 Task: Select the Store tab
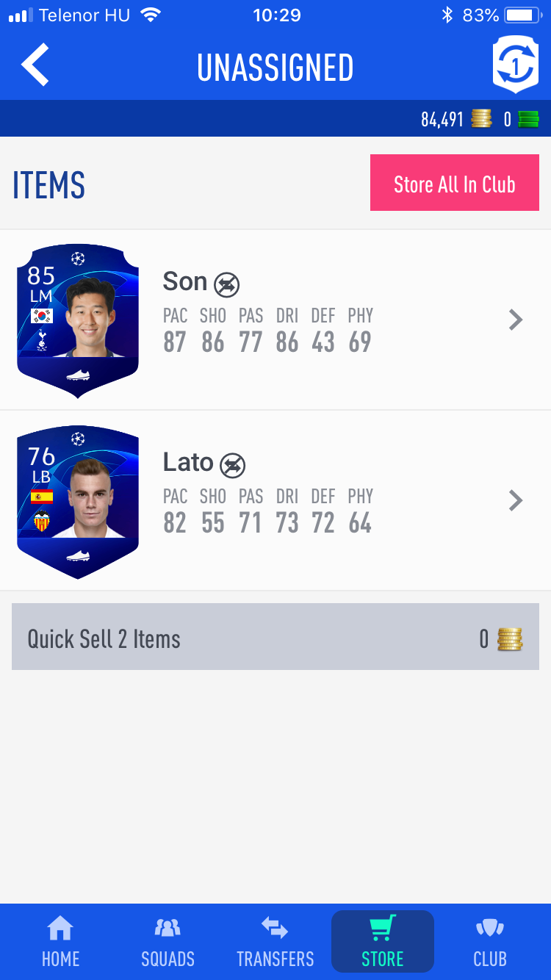pos(383,941)
